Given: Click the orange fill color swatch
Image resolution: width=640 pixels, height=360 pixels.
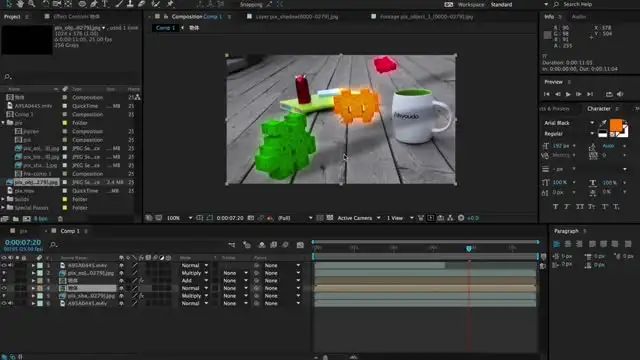Looking at the screenshot, I should pyautogui.click(x=616, y=125).
